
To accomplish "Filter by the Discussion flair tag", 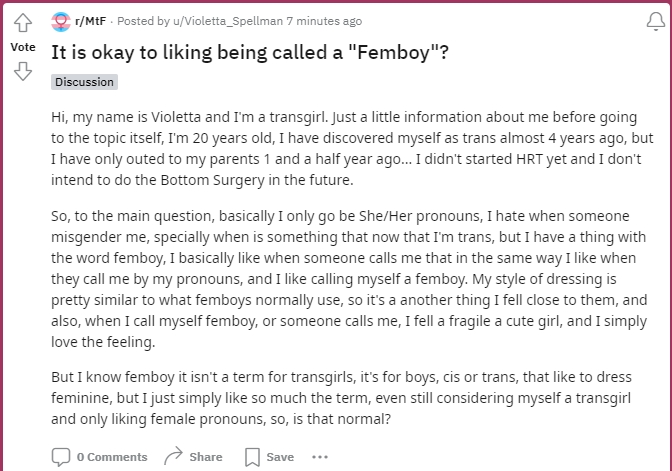I will point(84,82).
